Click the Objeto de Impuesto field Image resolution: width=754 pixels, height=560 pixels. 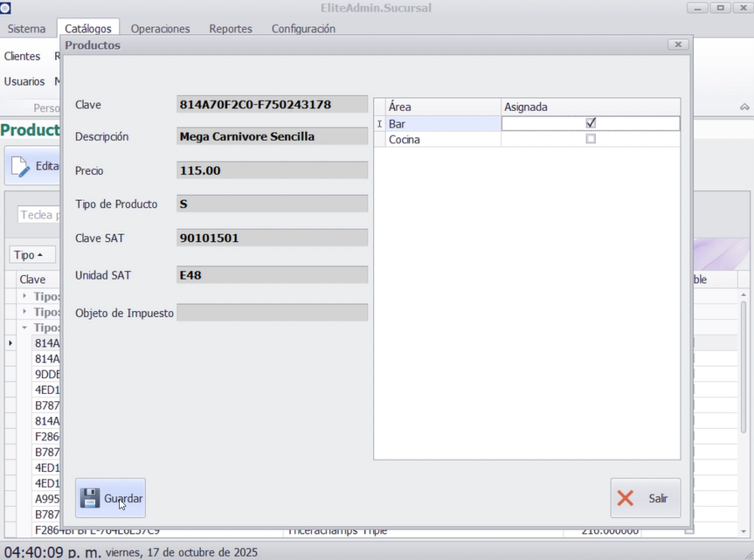(272, 313)
